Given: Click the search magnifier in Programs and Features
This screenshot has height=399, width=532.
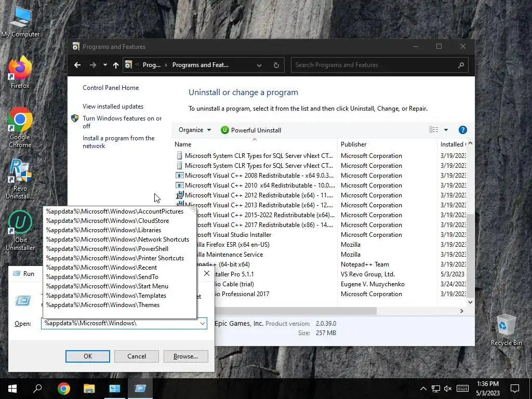Looking at the screenshot, I should [x=461, y=65].
